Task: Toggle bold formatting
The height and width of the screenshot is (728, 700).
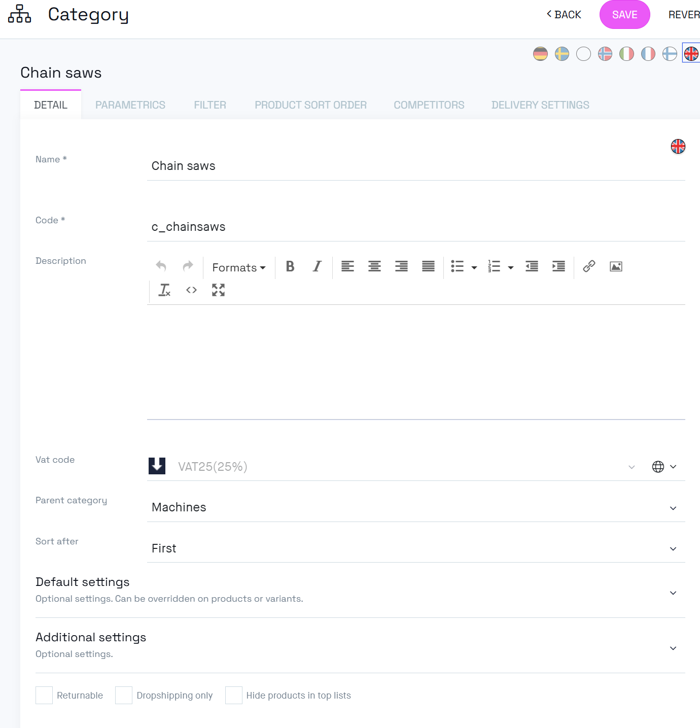Action: [x=290, y=266]
